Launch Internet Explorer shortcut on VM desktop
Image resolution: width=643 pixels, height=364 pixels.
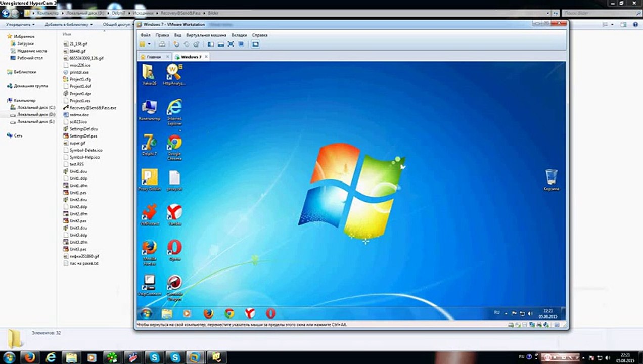coord(174,112)
